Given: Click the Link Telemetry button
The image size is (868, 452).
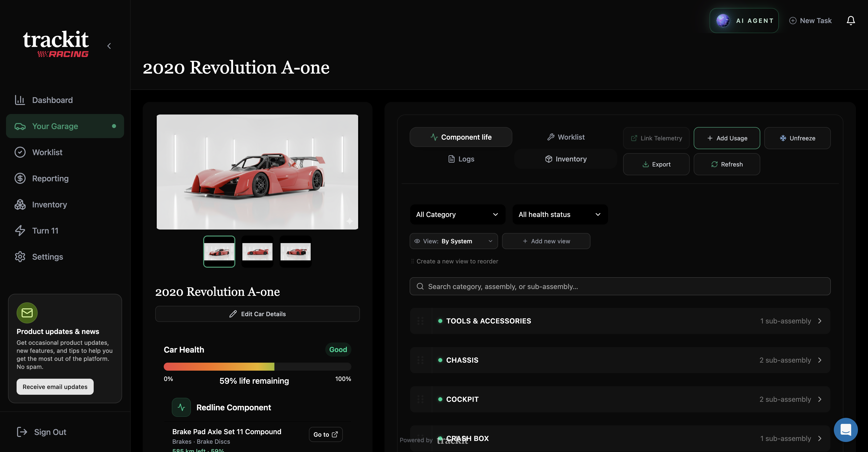Looking at the screenshot, I should point(656,138).
